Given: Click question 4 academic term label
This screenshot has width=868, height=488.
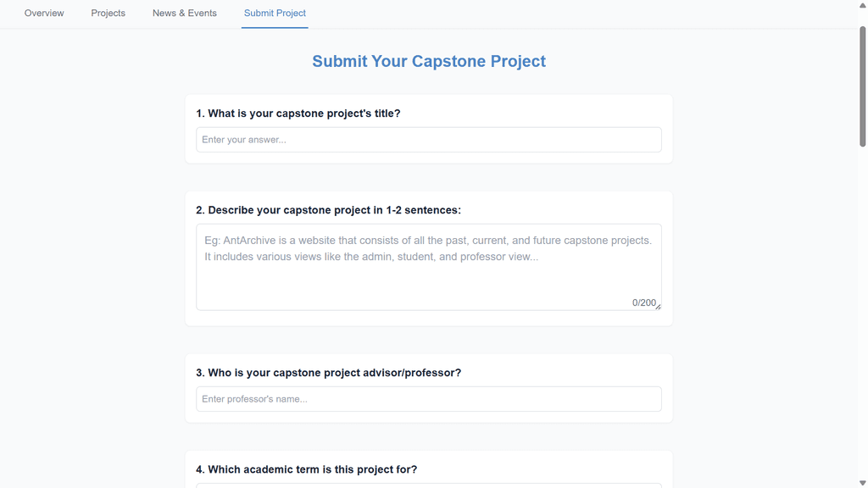Looking at the screenshot, I should coord(307,469).
